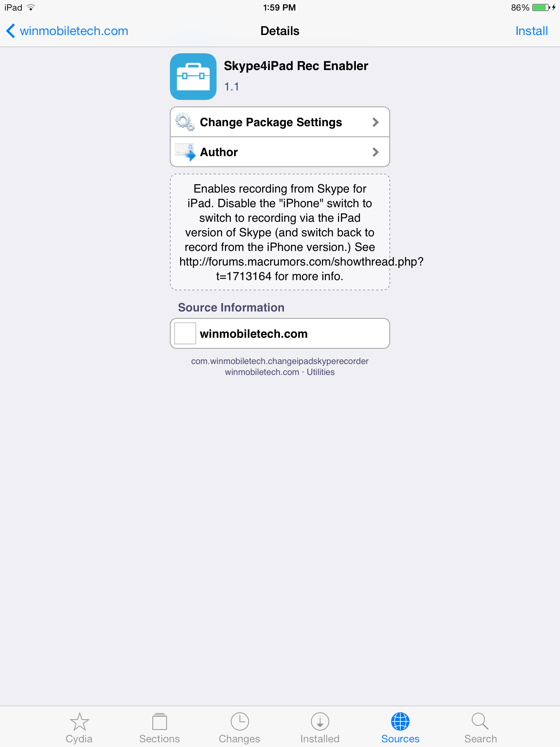Tap the Skype4iPad Rec Enabler toolbox icon
This screenshot has width=560, height=747.
pyautogui.click(x=193, y=77)
